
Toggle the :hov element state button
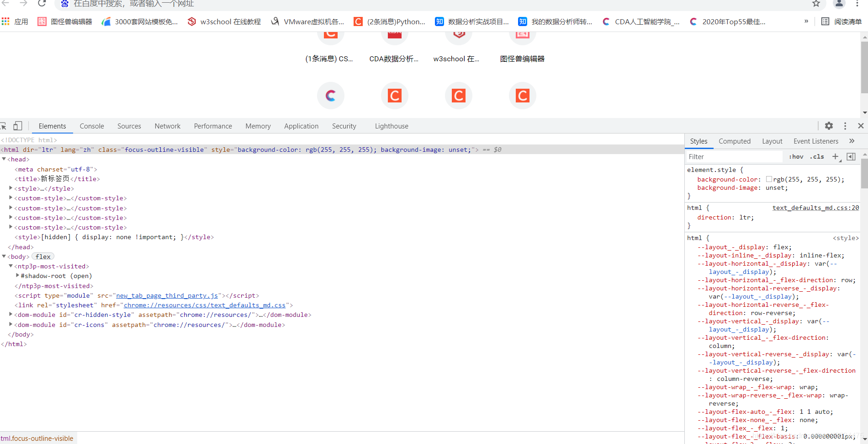click(796, 157)
